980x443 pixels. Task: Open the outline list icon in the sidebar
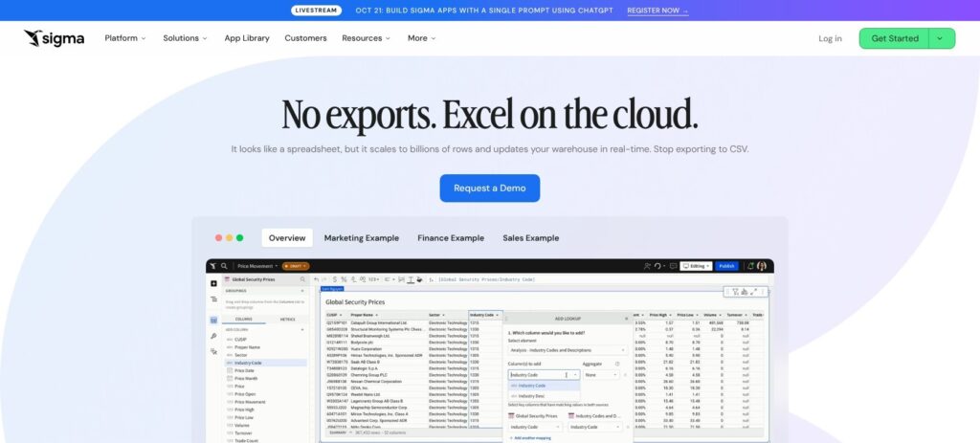(x=213, y=299)
